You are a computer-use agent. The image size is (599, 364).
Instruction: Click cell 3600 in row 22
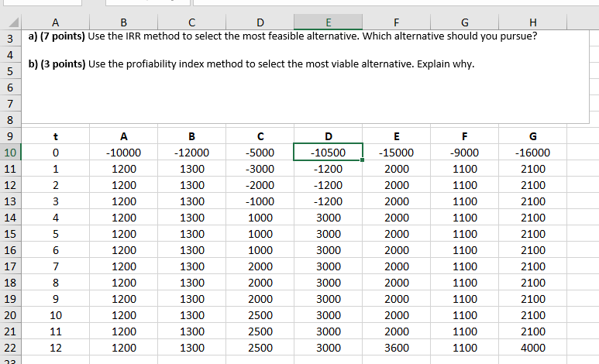click(x=397, y=348)
